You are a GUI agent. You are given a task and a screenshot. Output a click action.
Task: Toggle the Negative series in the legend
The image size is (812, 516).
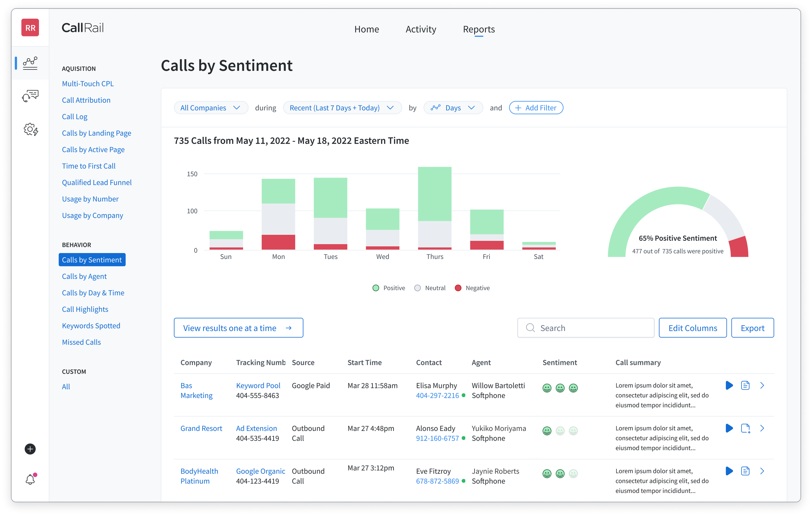click(472, 288)
